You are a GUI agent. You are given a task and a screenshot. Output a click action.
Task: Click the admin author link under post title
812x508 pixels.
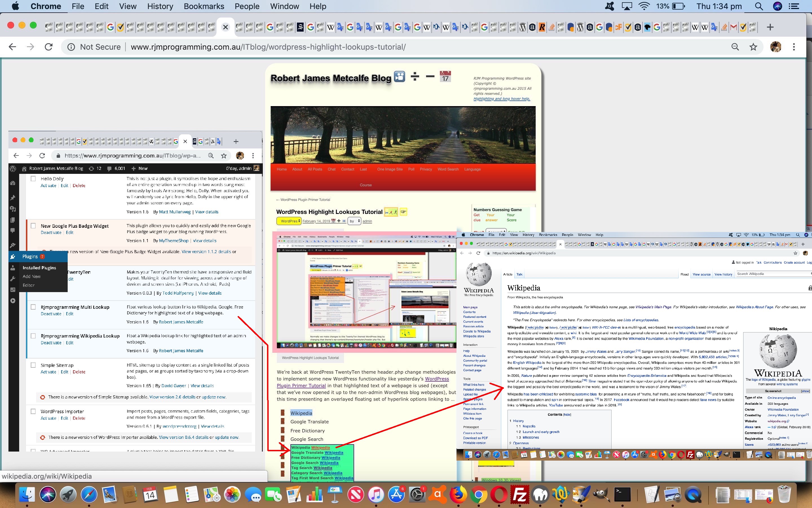367,221
